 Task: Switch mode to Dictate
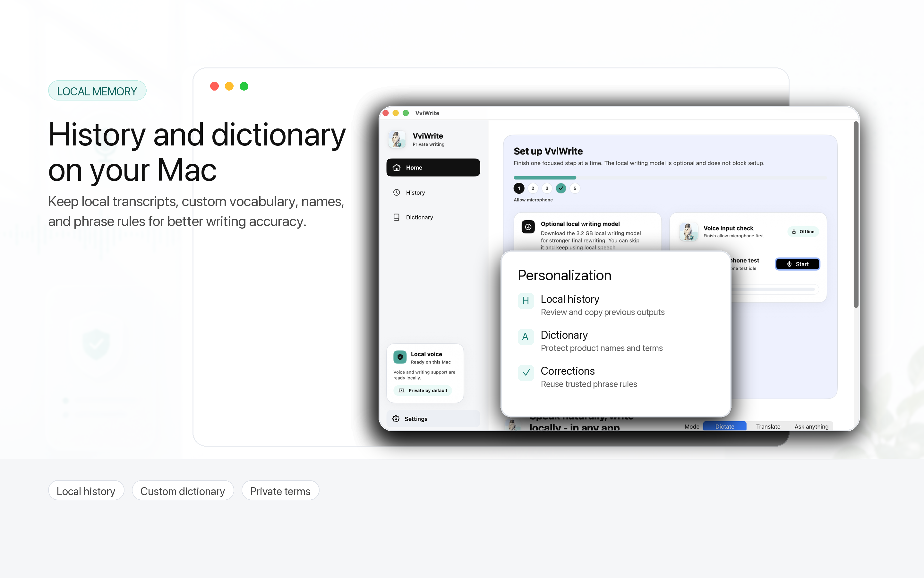point(725,426)
